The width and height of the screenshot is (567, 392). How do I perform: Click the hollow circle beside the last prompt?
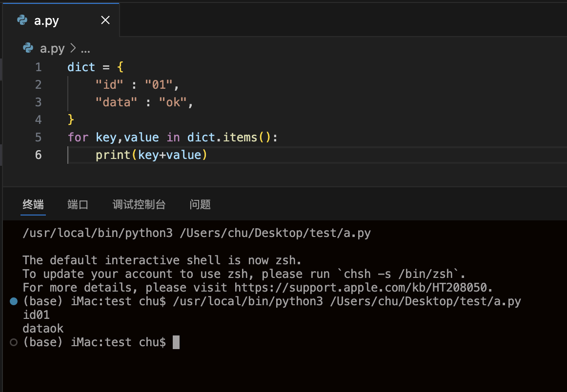click(14, 343)
